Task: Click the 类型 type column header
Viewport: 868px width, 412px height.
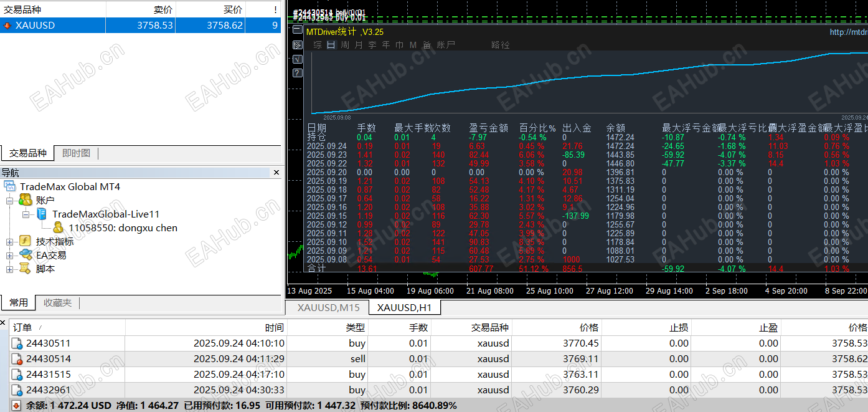Action: coord(356,327)
